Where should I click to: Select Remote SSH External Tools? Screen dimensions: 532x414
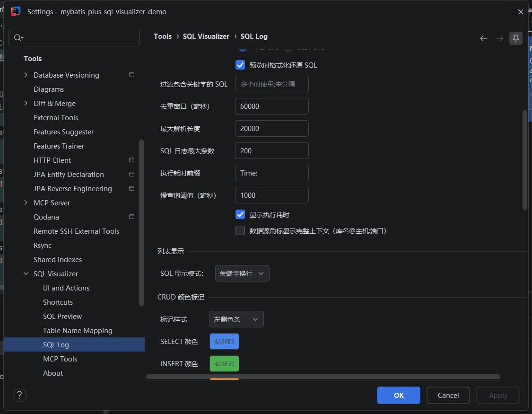point(76,231)
